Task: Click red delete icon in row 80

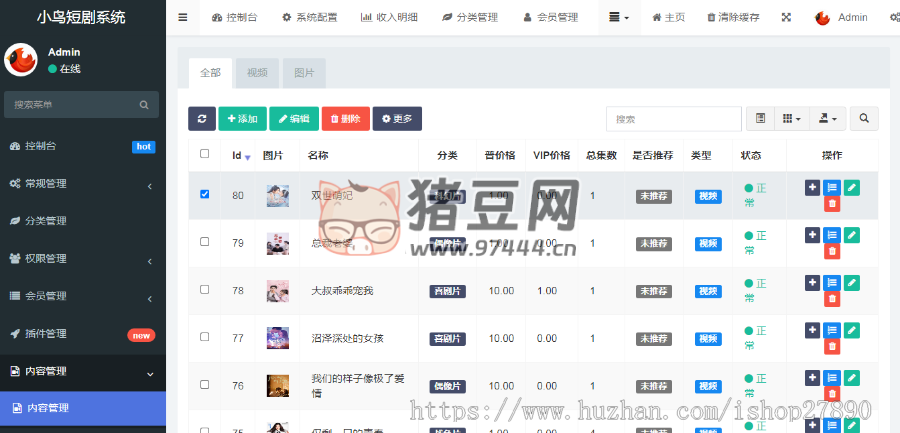Action: 832,204
